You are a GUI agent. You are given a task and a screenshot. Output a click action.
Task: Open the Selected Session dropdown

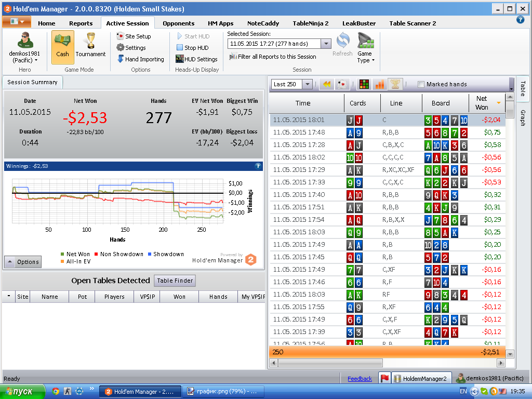click(x=326, y=44)
